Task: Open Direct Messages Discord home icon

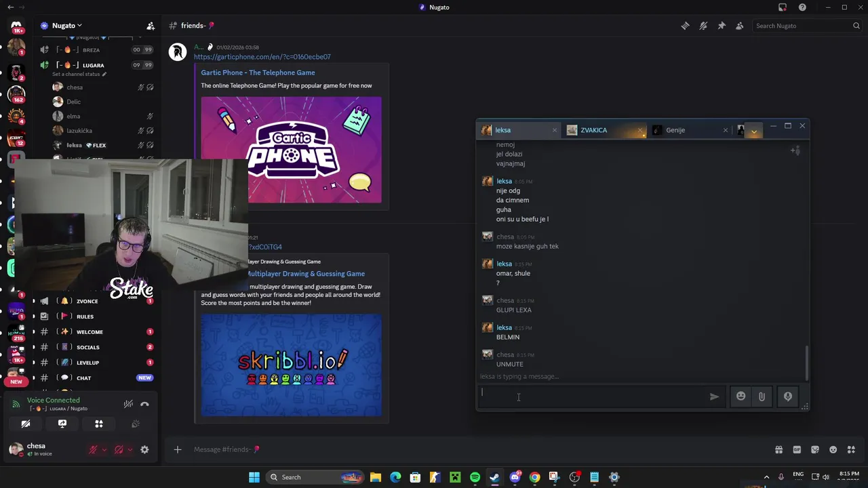Action: coord(16,26)
